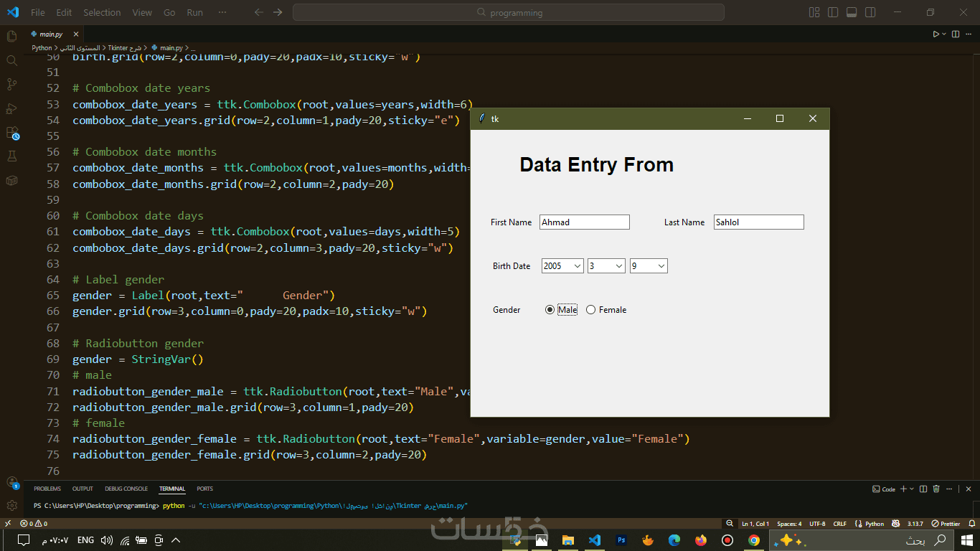Open the View menu
Screen dimensions: 980x551
coord(142,12)
